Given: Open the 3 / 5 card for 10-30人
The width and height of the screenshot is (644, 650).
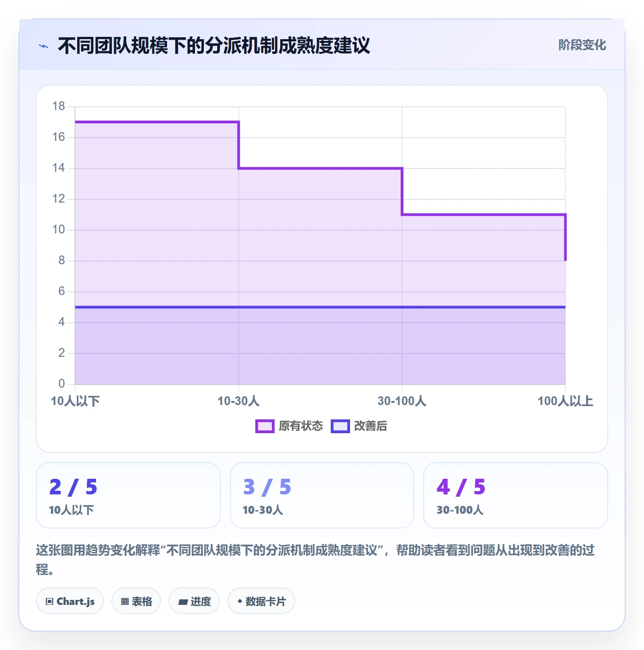Looking at the screenshot, I should tap(322, 495).
